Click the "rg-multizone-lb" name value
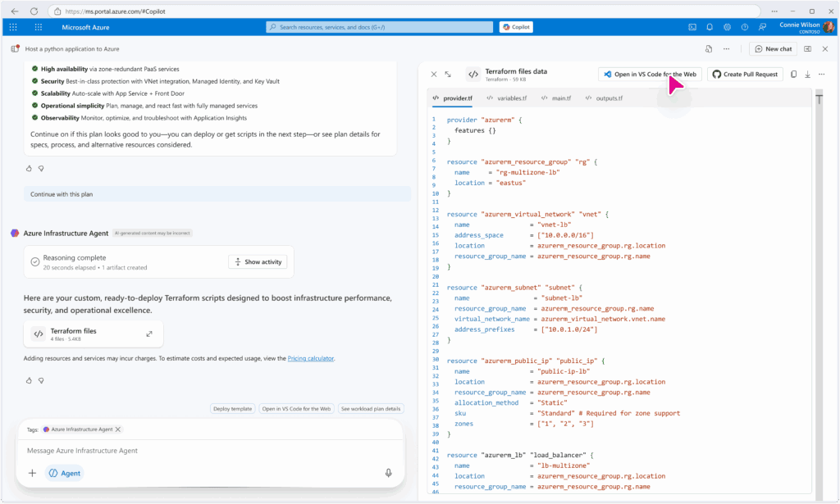The width and height of the screenshot is (840, 504). click(527, 172)
